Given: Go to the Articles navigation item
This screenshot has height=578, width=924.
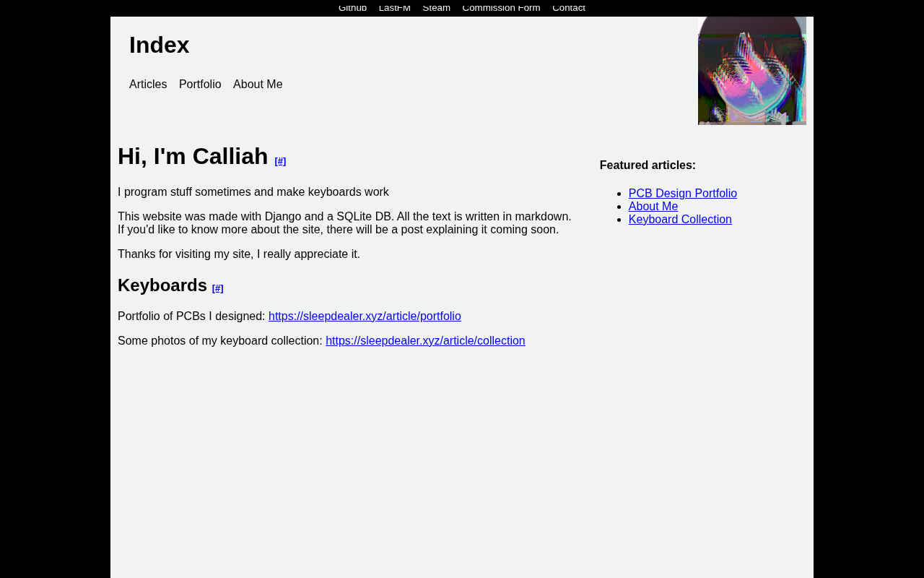Looking at the screenshot, I should (148, 85).
